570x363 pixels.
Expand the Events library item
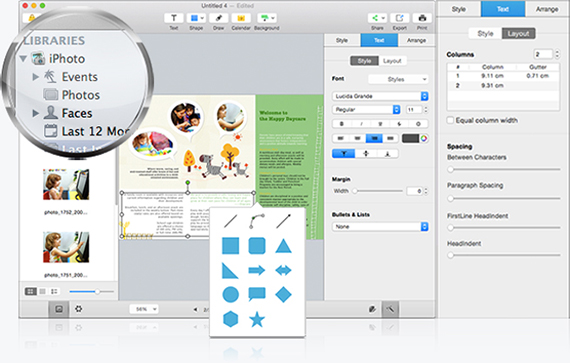[35, 77]
